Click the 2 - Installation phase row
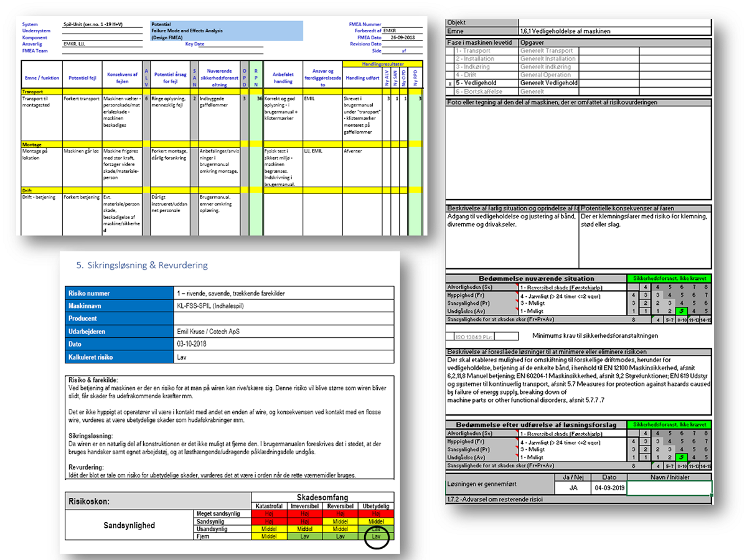The image size is (747, 560). pyautogui.click(x=486, y=58)
